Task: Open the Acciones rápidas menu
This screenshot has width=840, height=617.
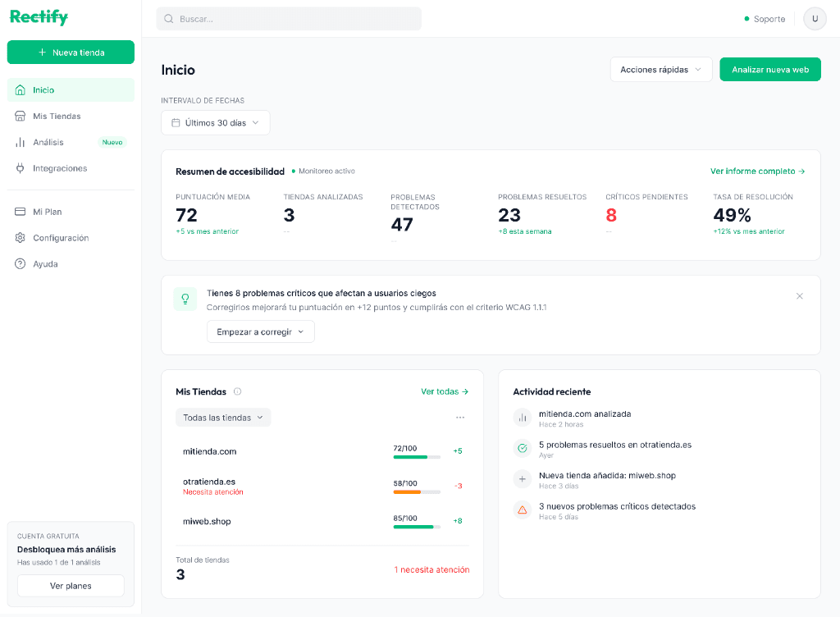Action: (660, 69)
